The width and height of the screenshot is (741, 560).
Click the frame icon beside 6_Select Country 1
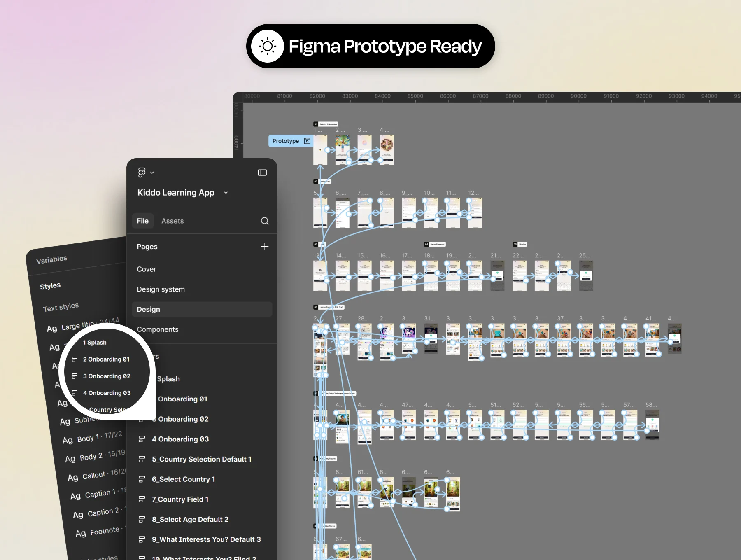(x=142, y=479)
